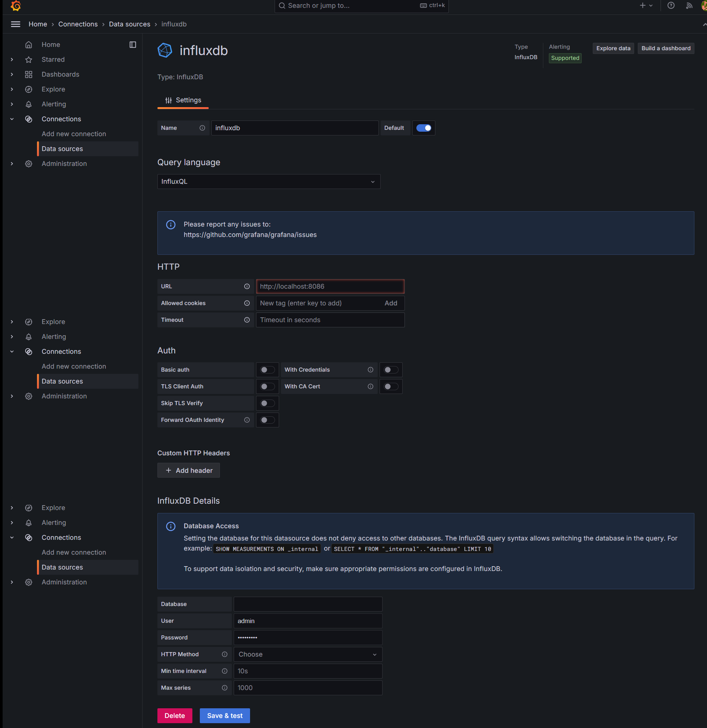
Task: Toggle the Forward OAuth Identity switch
Action: click(268, 420)
